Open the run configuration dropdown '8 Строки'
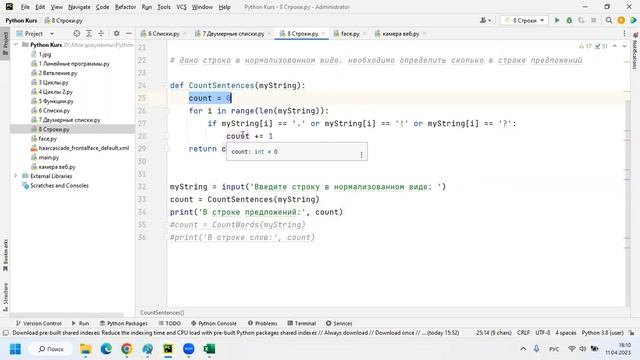Image resolution: width=640 pixels, height=360 pixels. [524, 20]
